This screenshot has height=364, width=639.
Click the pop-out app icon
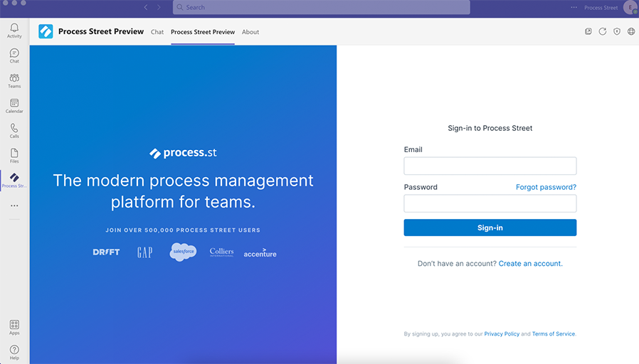(x=588, y=31)
